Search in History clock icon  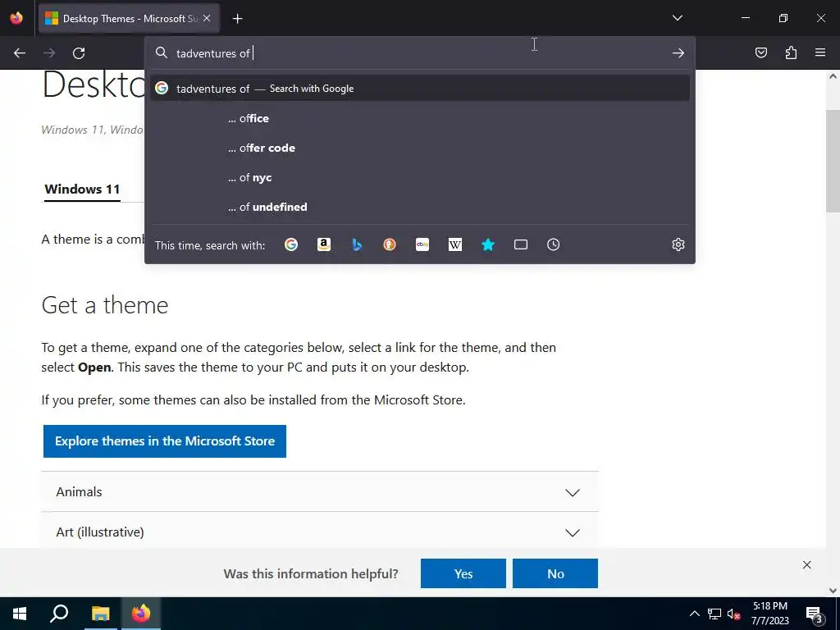[x=554, y=244]
